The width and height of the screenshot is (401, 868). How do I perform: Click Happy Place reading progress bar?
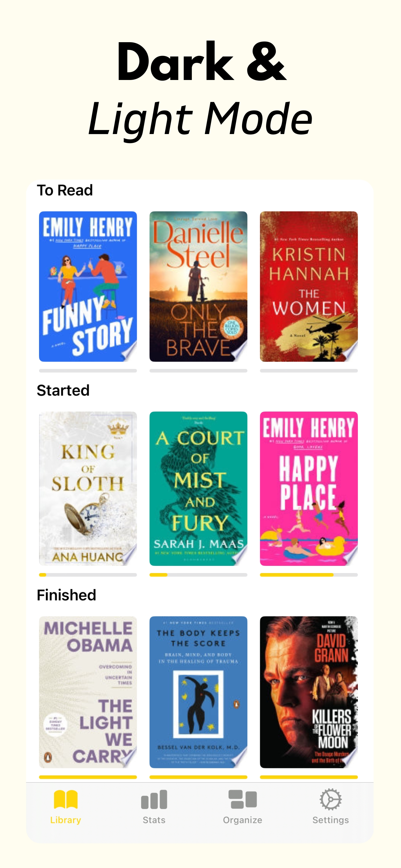click(309, 575)
